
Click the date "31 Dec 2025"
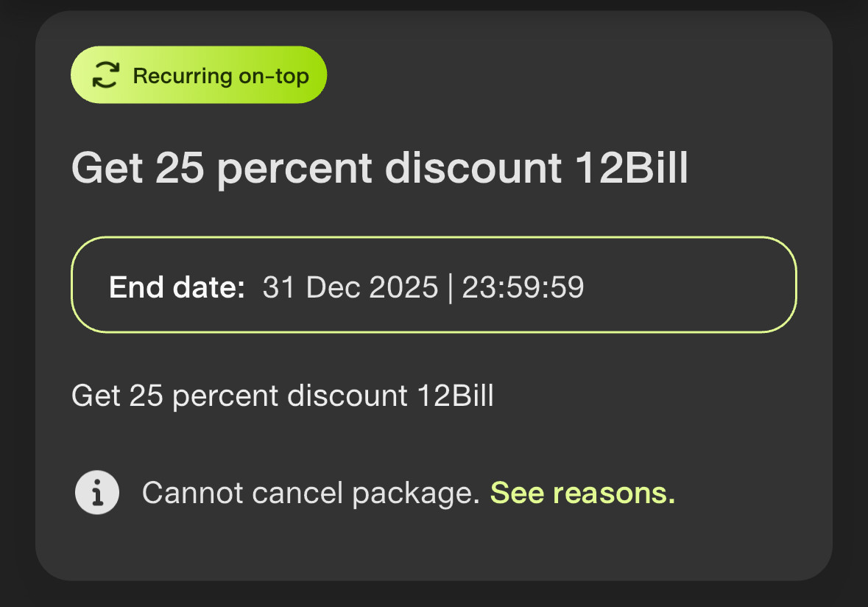click(350, 287)
